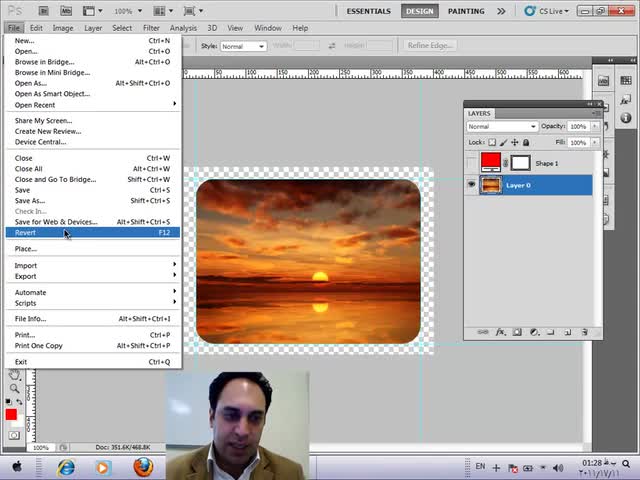Show the Shape 1 layer visibility

(472, 163)
